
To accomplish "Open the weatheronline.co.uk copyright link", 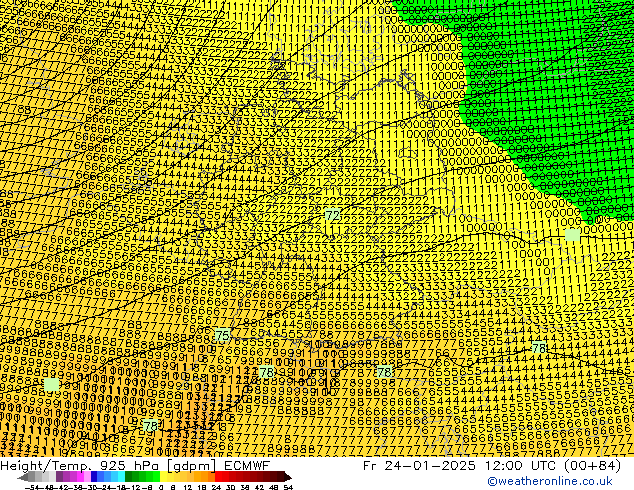I will 549,481.
